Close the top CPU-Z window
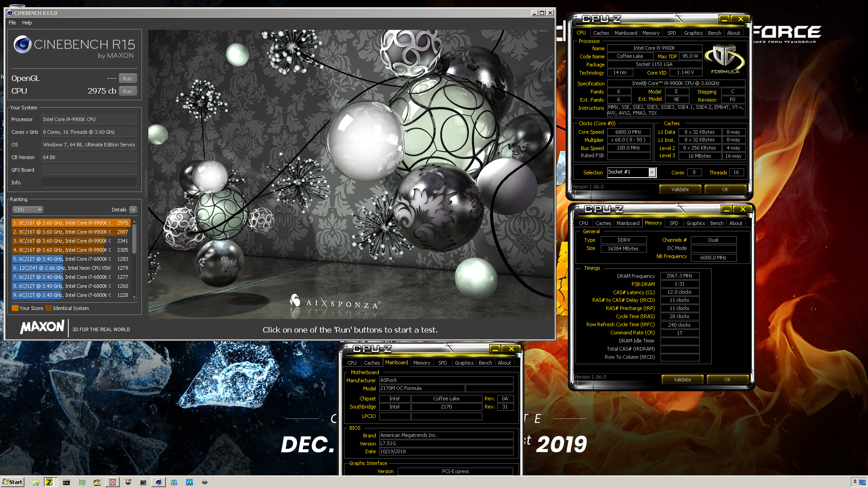 tap(741, 19)
